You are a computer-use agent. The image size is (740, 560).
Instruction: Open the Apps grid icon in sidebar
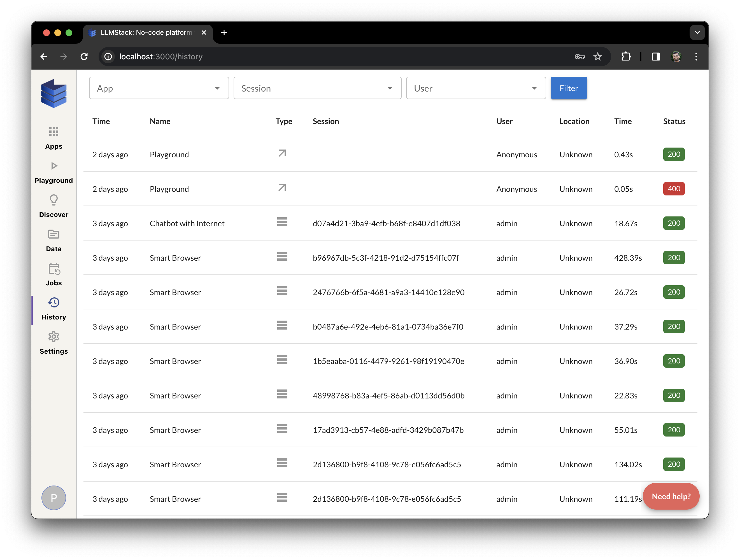[53, 132]
